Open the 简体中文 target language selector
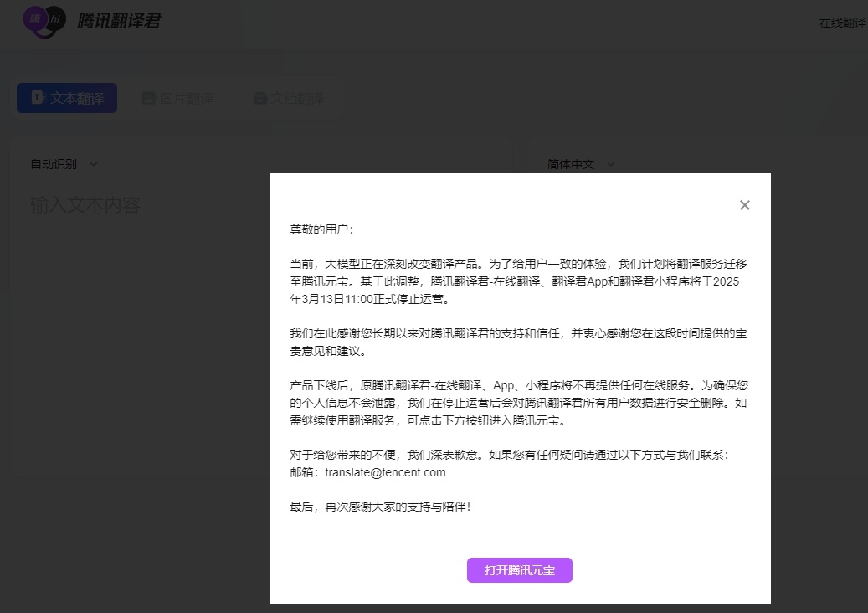 pos(572,164)
